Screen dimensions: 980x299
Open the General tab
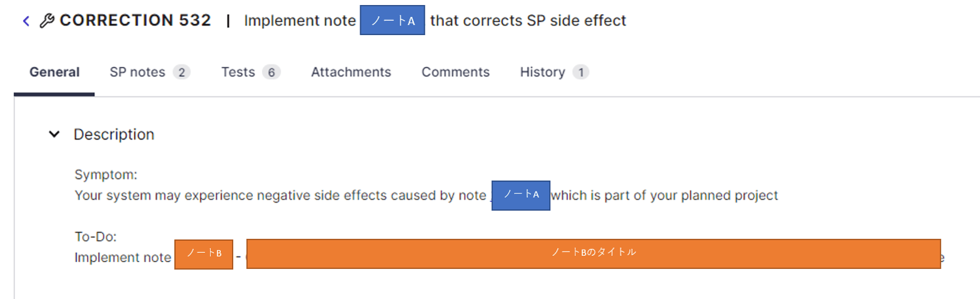click(x=54, y=72)
